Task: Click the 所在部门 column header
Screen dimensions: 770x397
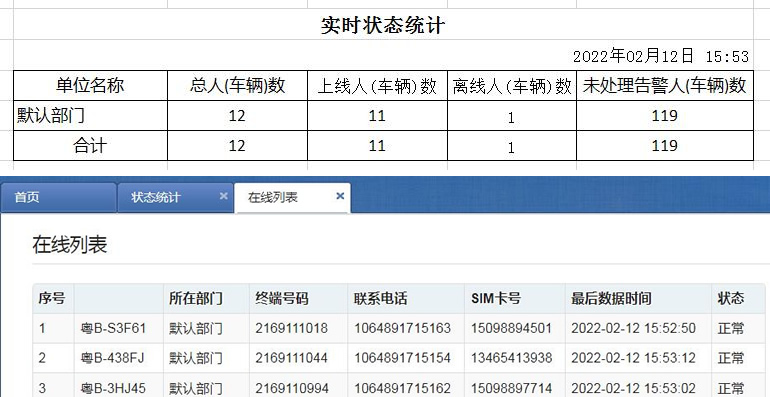Action: [206, 298]
